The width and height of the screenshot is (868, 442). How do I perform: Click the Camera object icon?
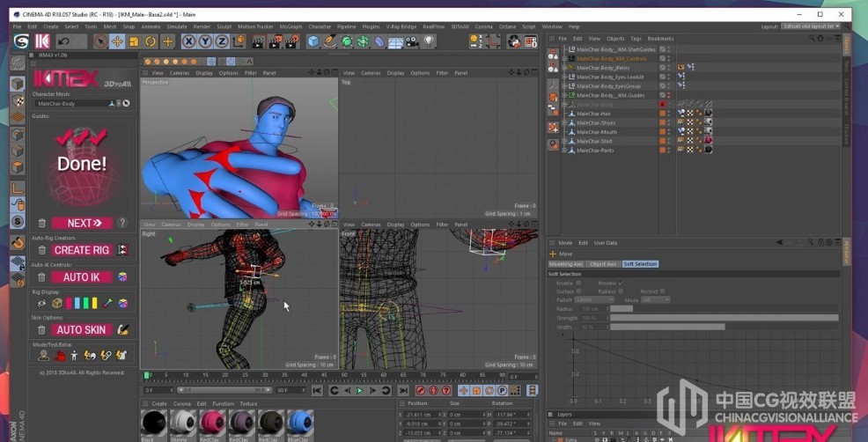pos(412,41)
